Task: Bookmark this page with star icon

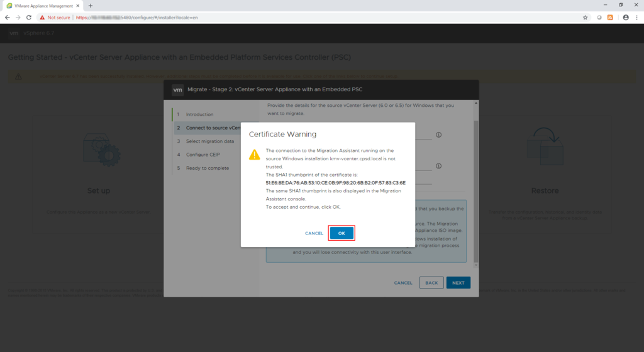Action: 586,18
